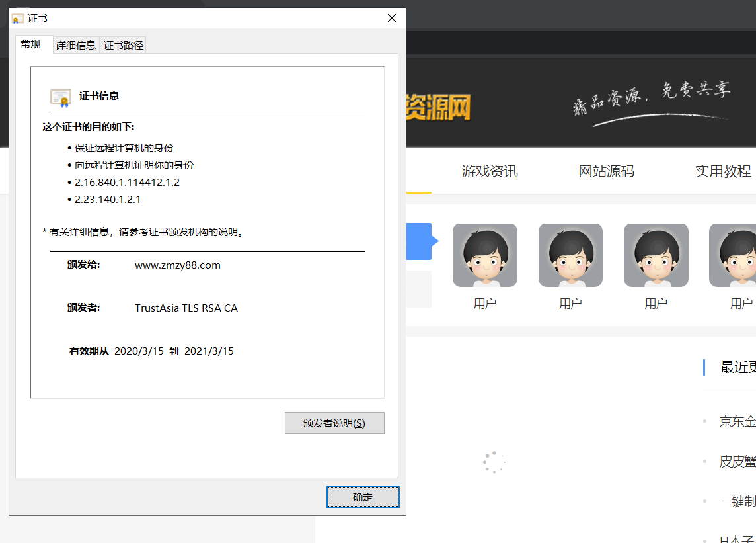
Task: Click the certificate icon in dialog title bar
Action: 17,18
